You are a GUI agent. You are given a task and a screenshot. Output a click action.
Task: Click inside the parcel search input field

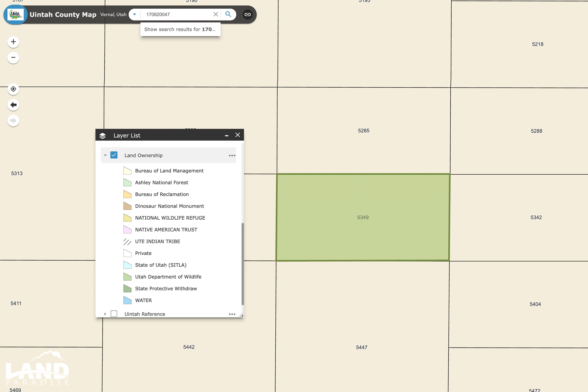pos(177,14)
